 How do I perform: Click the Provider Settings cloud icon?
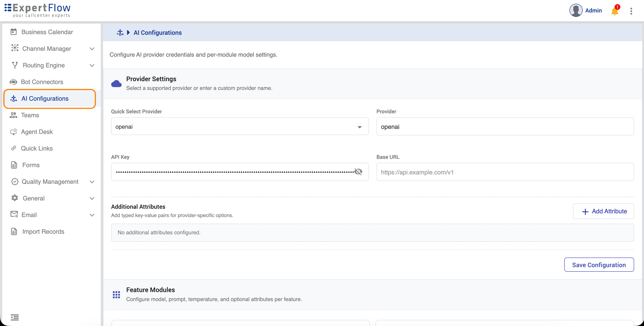pos(116,84)
